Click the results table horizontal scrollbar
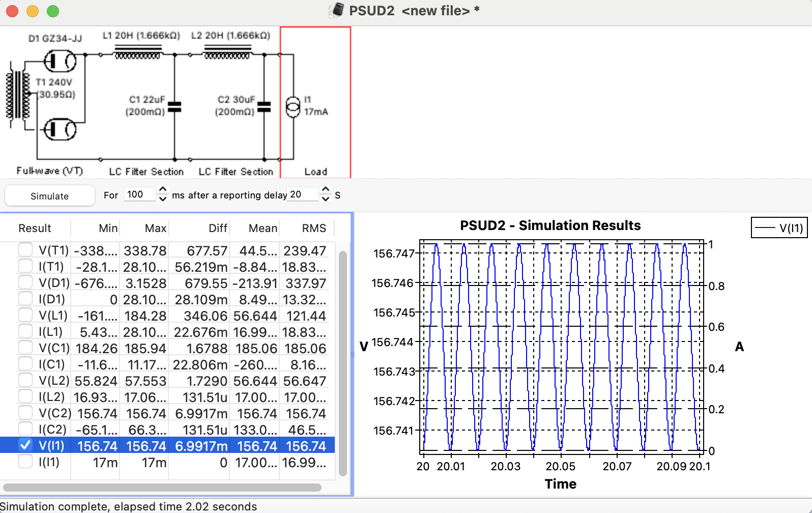Screen dimensions: 812x513 [163, 488]
